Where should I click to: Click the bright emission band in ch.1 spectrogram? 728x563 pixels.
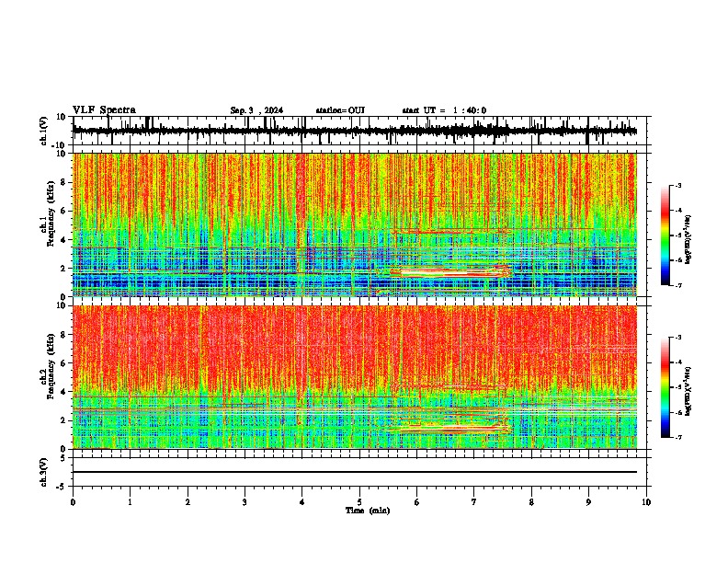tap(449, 271)
